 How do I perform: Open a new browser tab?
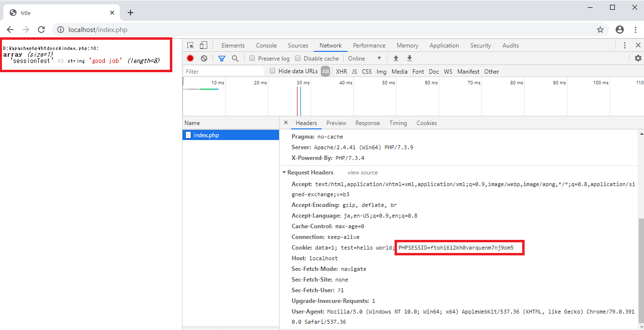click(x=131, y=13)
